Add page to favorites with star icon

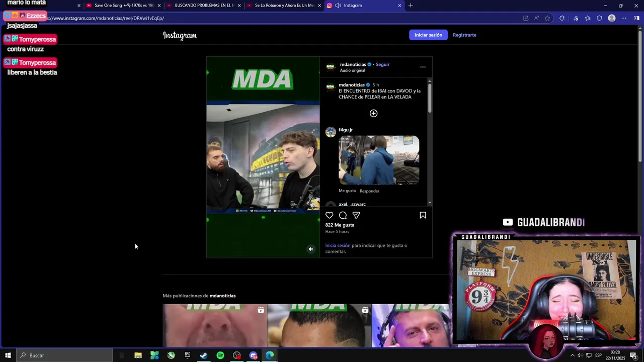click(547, 18)
